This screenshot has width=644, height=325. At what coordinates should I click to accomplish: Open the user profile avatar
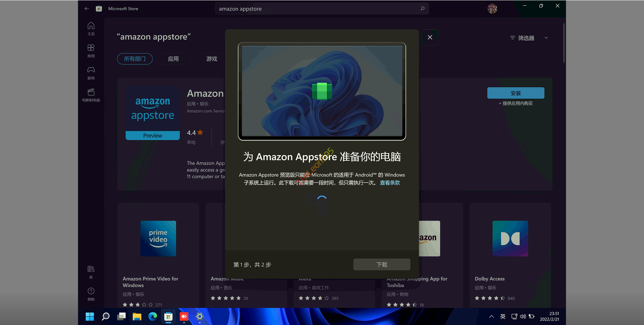(x=492, y=9)
